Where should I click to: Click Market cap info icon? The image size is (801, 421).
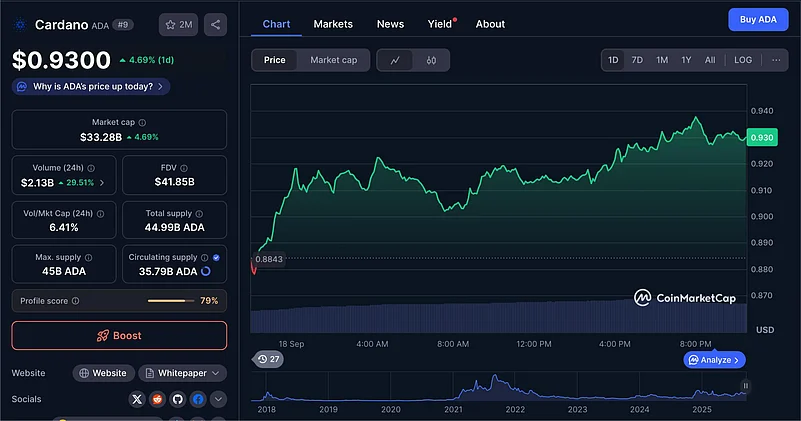click(143, 123)
